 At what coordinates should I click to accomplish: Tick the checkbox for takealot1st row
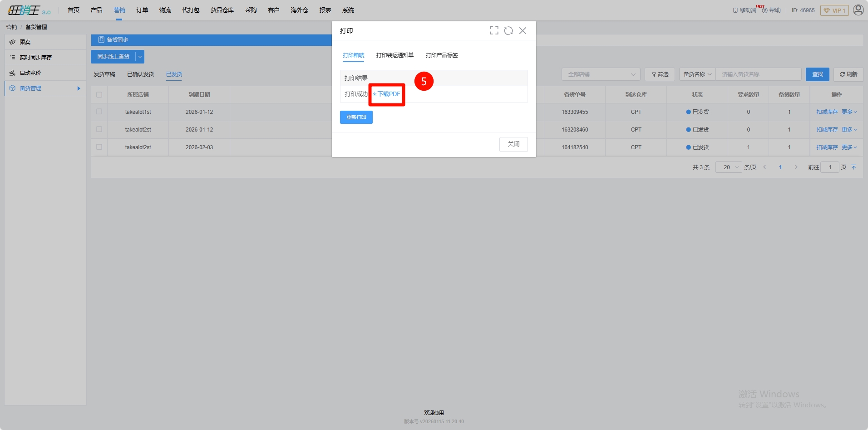click(x=99, y=112)
